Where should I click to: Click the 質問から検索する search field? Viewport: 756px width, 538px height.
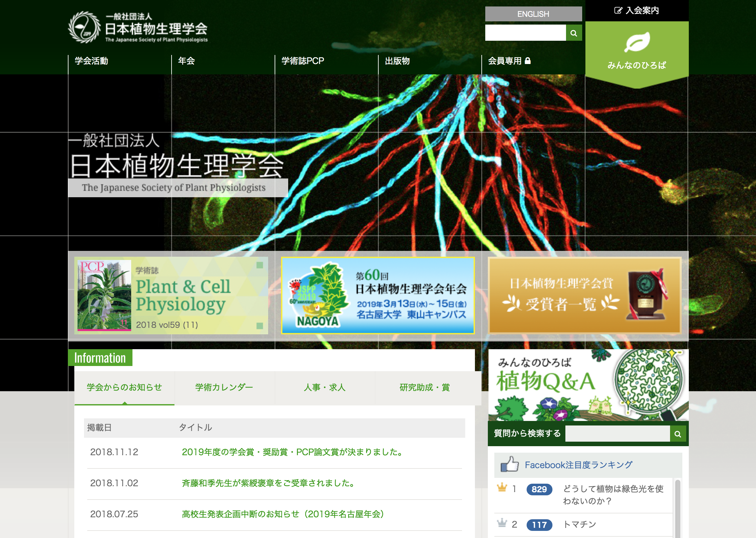click(617, 434)
